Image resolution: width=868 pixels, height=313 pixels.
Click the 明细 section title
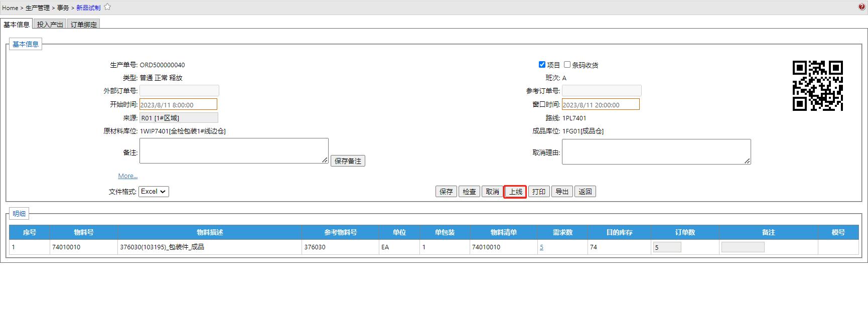tap(19, 214)
